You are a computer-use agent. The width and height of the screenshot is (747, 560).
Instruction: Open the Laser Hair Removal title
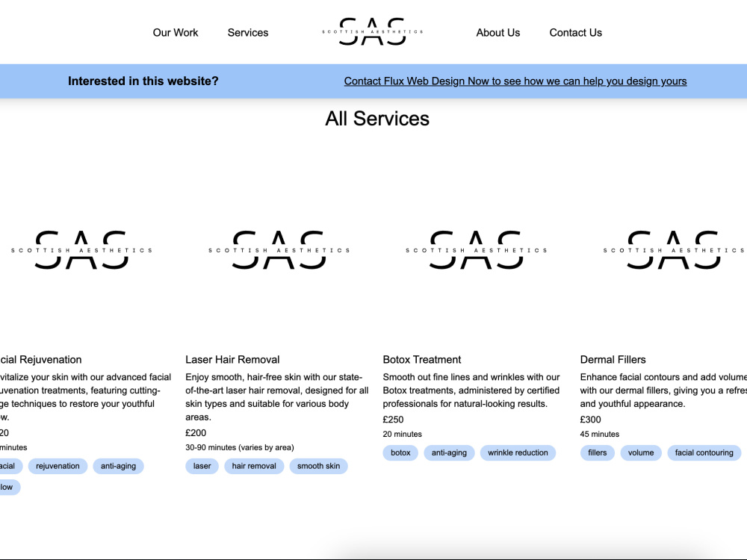(x=232, y=360)
